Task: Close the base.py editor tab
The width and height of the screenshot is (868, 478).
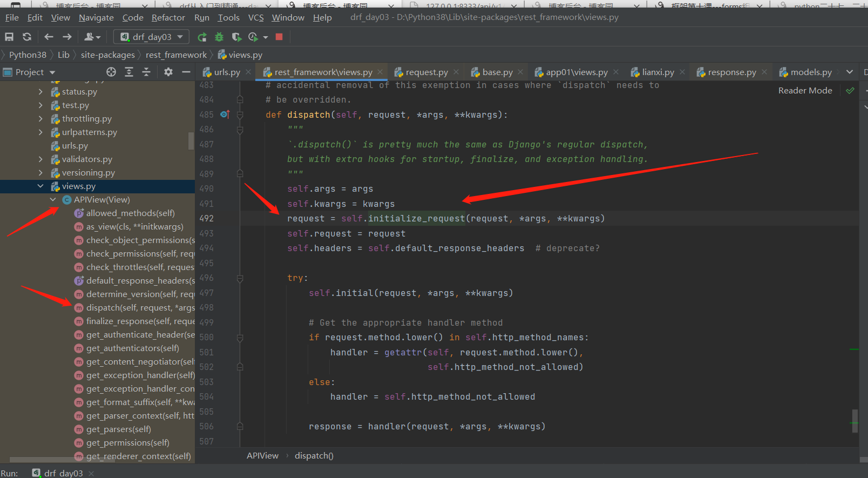Action: tap(520, 72)
